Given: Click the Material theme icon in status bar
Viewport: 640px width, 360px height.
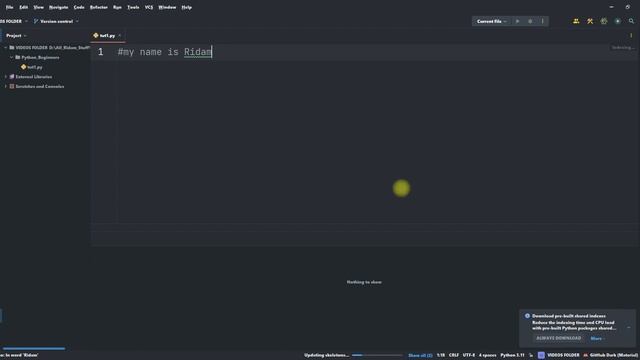Looking at the screenshot, I should 586,356.
